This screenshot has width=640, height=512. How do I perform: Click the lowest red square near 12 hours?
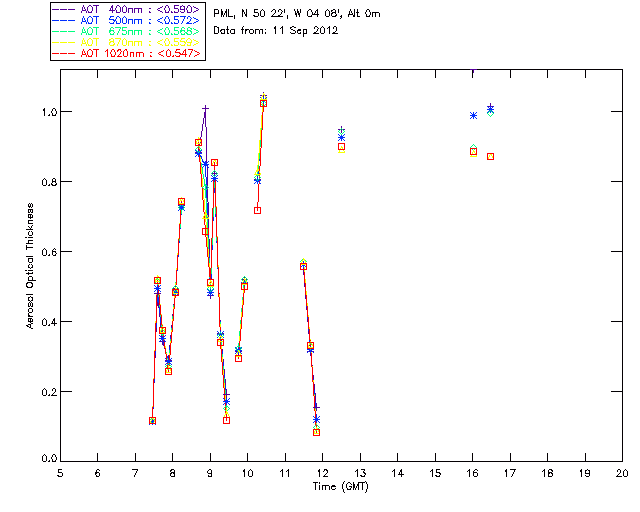(x=316, y=432)
